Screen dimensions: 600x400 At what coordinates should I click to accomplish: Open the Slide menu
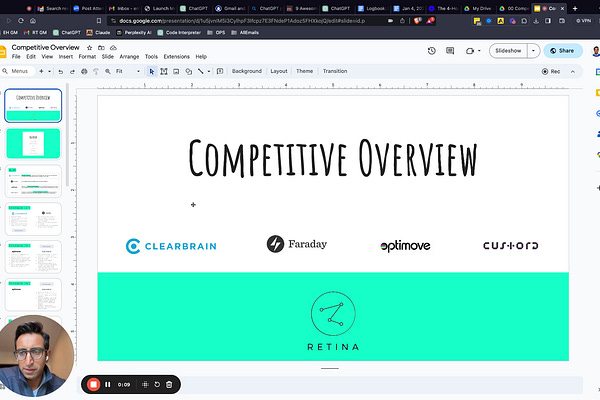108,57
